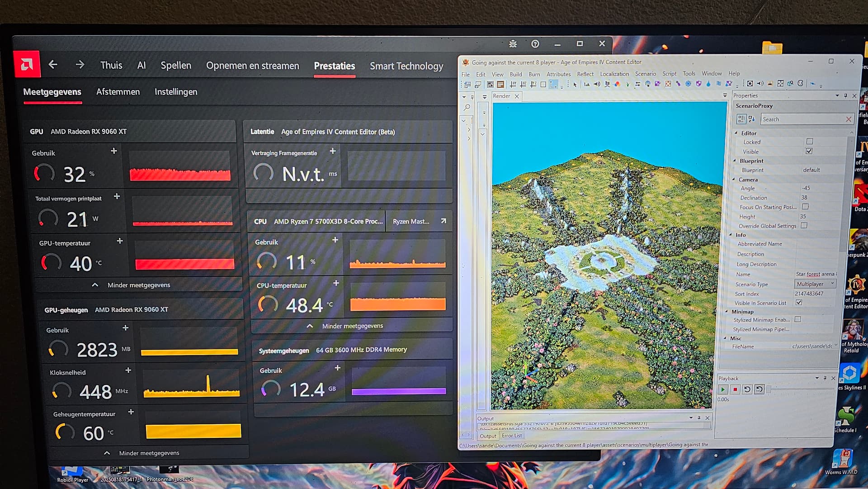
Task: Go back with the AMD Software back arrow
Action: (53, 65)
